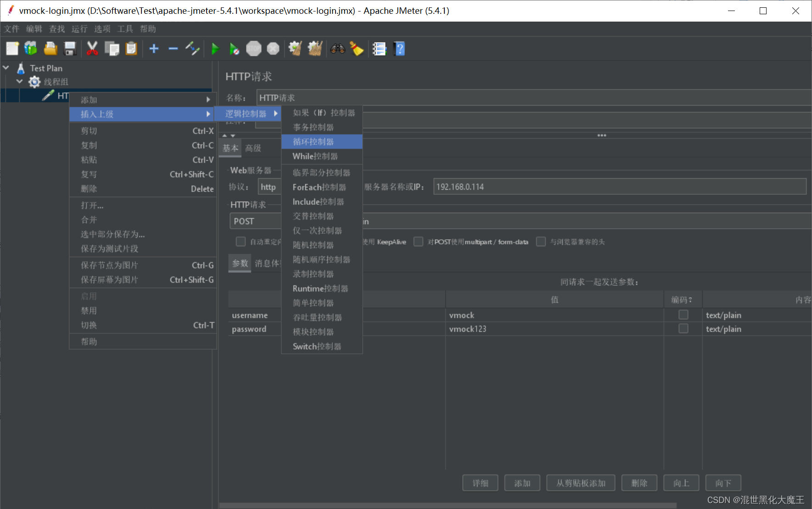This screenshot has height=509, width=812.
Task: Toggle encode checkbox for username row
Action: pyautogui.click(x=683, y=315)
